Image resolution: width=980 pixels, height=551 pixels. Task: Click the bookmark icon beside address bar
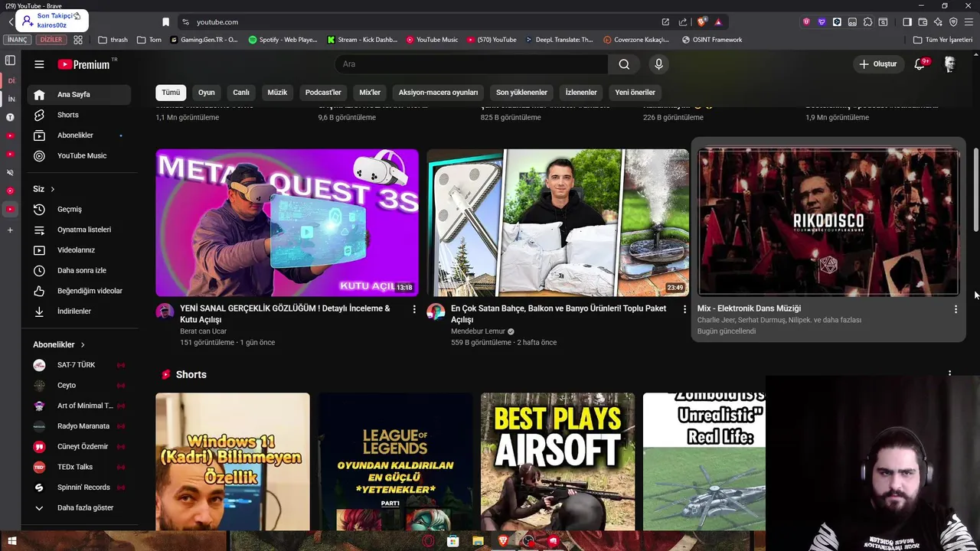pos(165,21)
